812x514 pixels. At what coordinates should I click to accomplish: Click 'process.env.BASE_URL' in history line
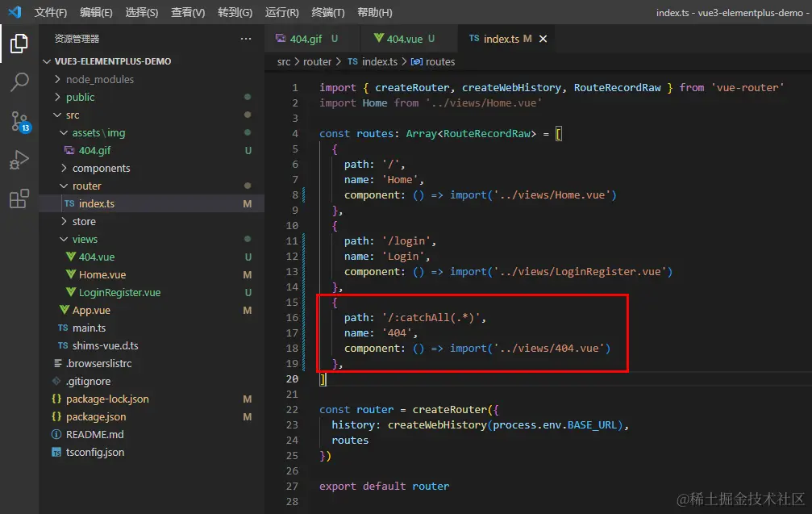click(555, 425)
